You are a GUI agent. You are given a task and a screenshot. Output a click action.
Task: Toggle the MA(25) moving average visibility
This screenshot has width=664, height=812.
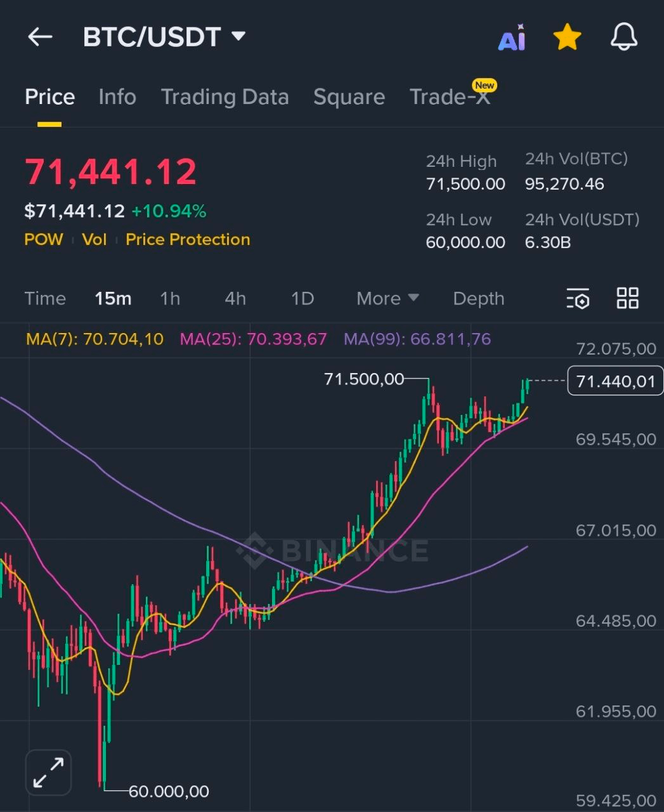click(254, 339)
